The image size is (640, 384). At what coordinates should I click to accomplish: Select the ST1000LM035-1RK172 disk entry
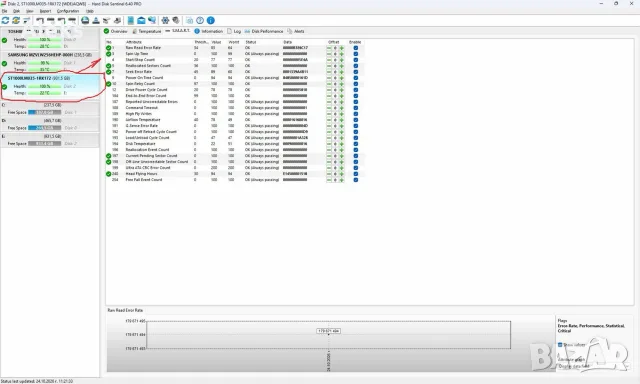49,85
